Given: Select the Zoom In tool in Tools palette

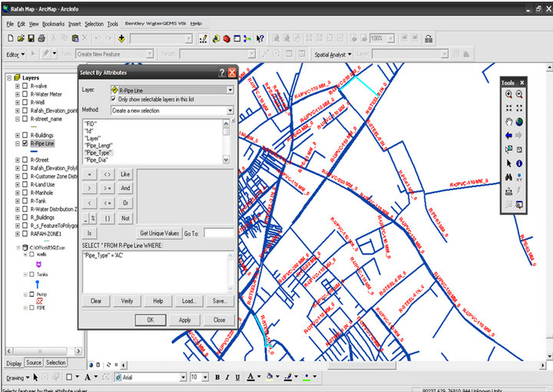Looking at the screenshot, I should [508, 94].
